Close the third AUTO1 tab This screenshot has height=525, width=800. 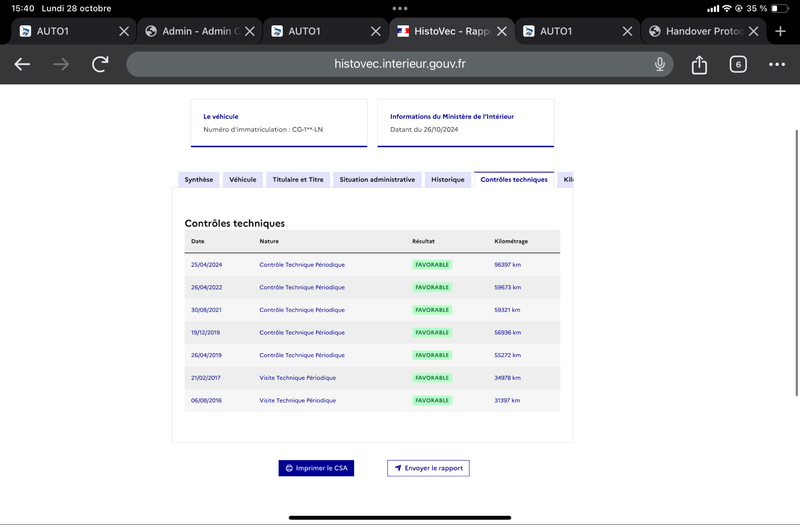pos(627,31)
